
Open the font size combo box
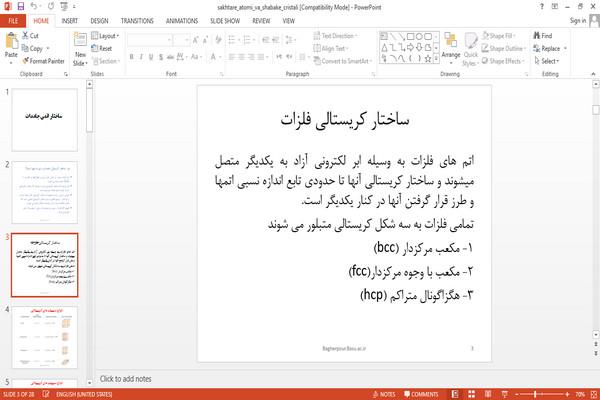(x=181, y=40)
